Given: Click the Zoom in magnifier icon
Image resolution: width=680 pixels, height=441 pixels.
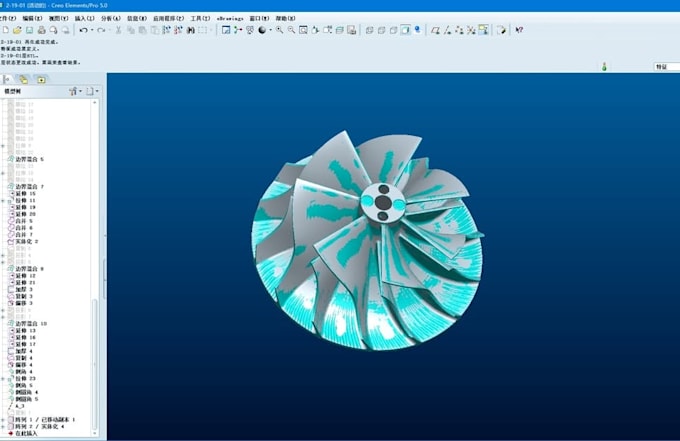Looking at the screenshot, I should (279, 30).
